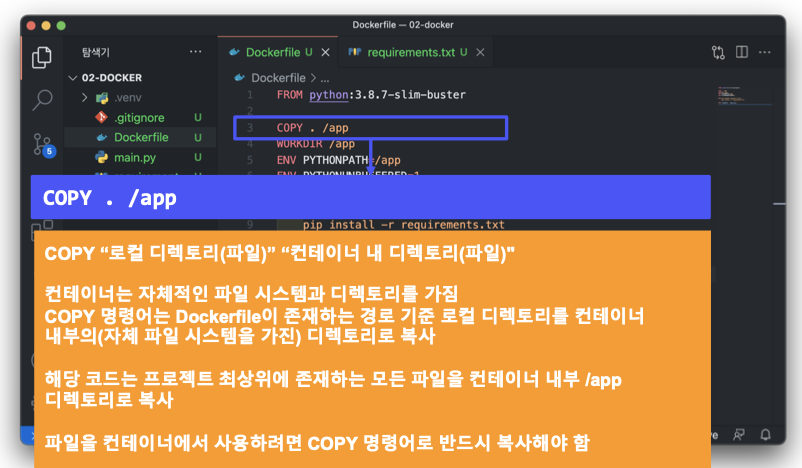Click the Split Editor icon
Screen dimensions: 802x468
point(742,52)
